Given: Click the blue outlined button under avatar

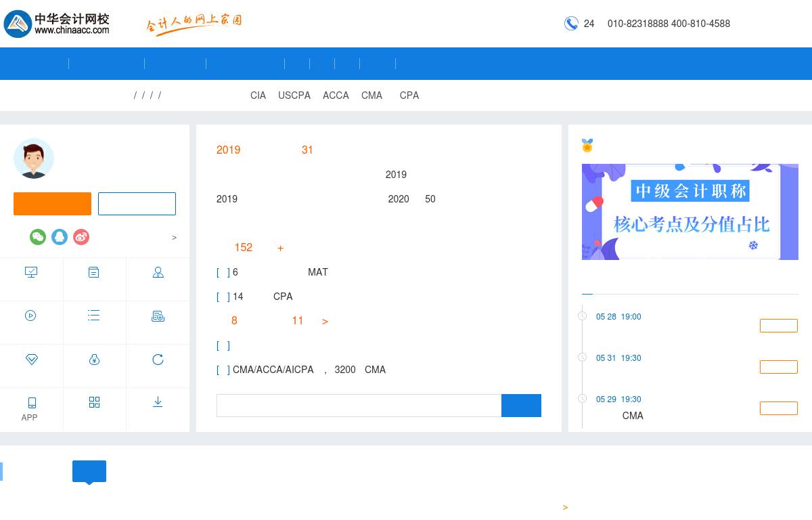Looking at the screenshot, I should tap(137, 204).
